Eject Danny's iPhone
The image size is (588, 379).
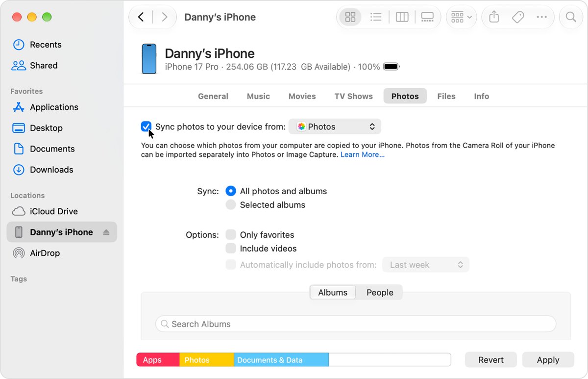click(x=106, y=232)
